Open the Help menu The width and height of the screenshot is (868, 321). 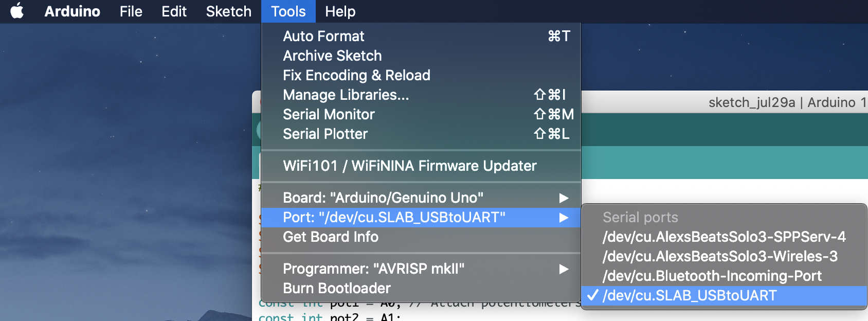pyautogui.click(x=340, y=11)
